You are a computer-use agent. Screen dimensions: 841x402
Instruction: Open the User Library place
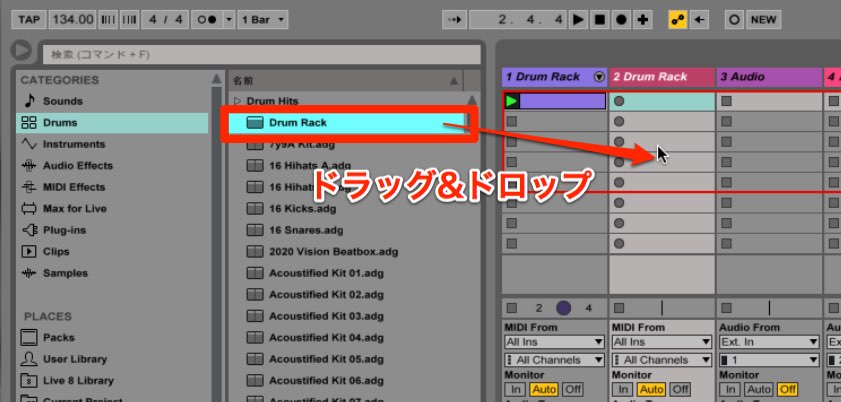click(x=75, y=359)
